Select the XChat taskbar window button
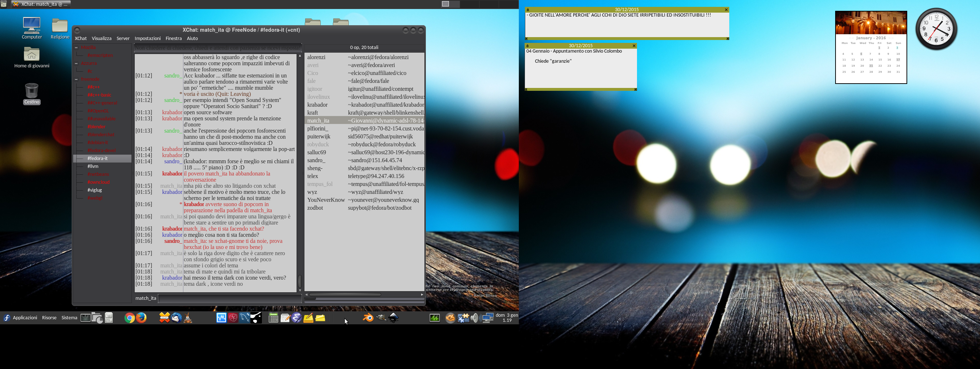This screenshot has height=369, width=980. (41, 4)
